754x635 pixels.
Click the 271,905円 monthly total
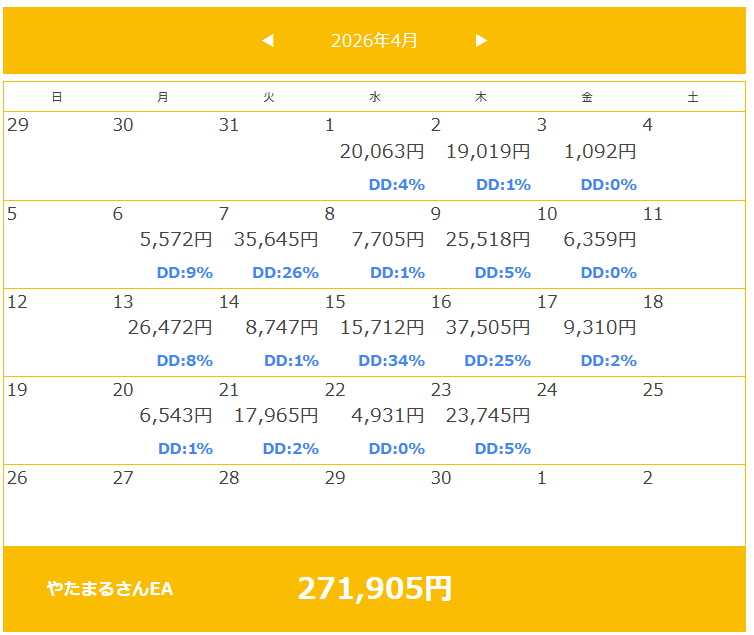[x=375, y=589]
